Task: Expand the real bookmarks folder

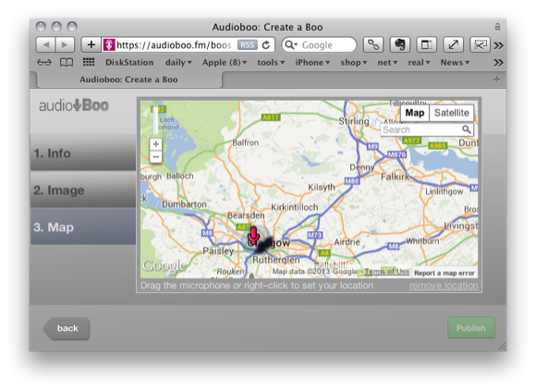Action: [x=419, y=63]
